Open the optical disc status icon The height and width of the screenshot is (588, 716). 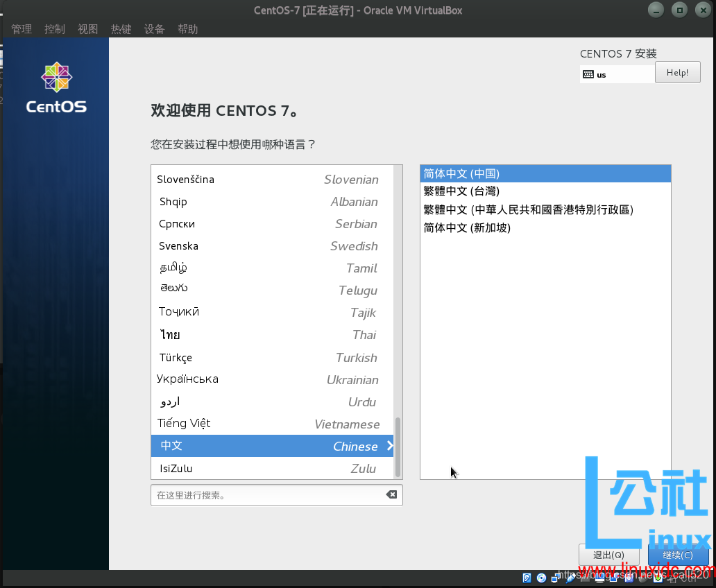pyautogui.click(x=542, y=578)
